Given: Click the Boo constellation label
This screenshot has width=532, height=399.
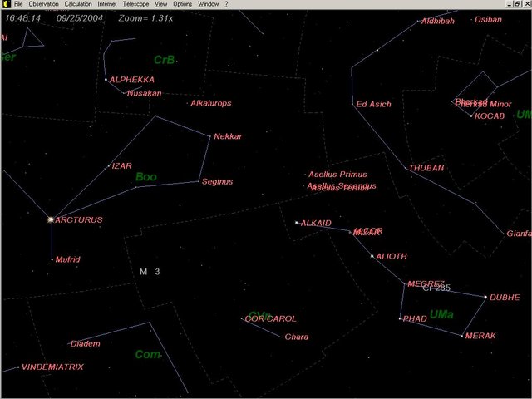Looking at the screenshot, I should (146, 177).
